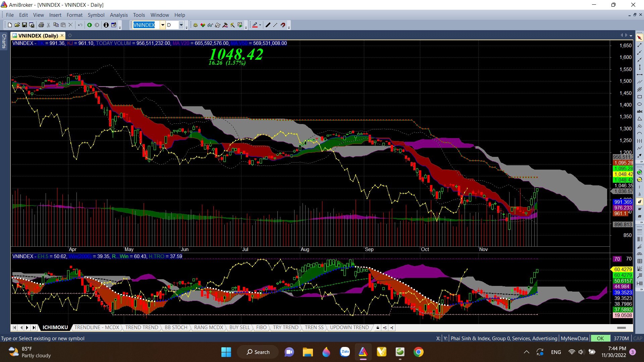Viewport: 644px width, 362px height.
Task: Close the VNINDEX (Daily) chart tab
Action: [62, 36]
